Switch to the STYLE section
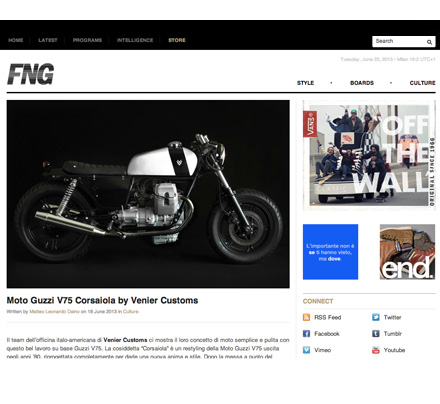This screenshot has width=440, height=404. [305, 83]
